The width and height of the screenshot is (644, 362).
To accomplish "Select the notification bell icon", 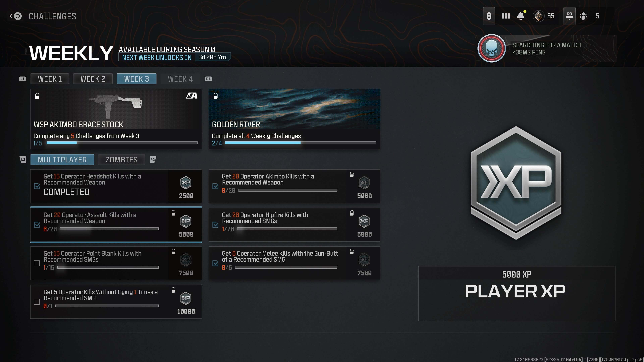I will pos(521,16).
